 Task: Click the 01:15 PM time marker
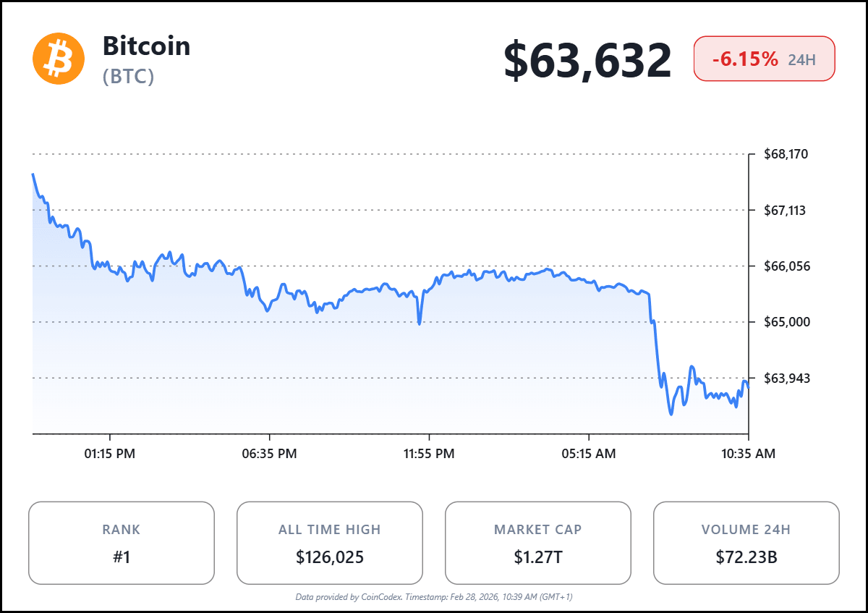click(110, 454)
